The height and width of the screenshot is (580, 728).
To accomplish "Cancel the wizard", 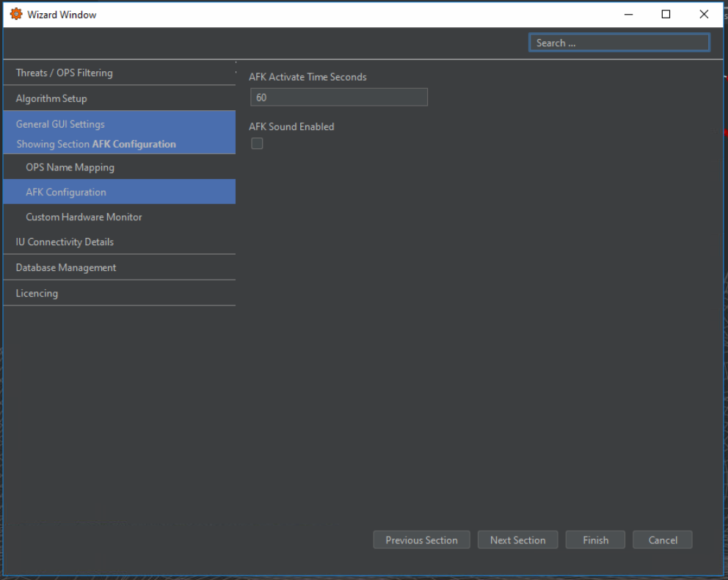I will (x=662, y=540).
